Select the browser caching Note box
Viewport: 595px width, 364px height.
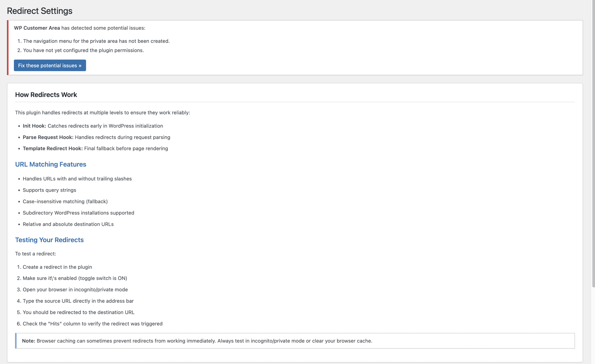197,341
